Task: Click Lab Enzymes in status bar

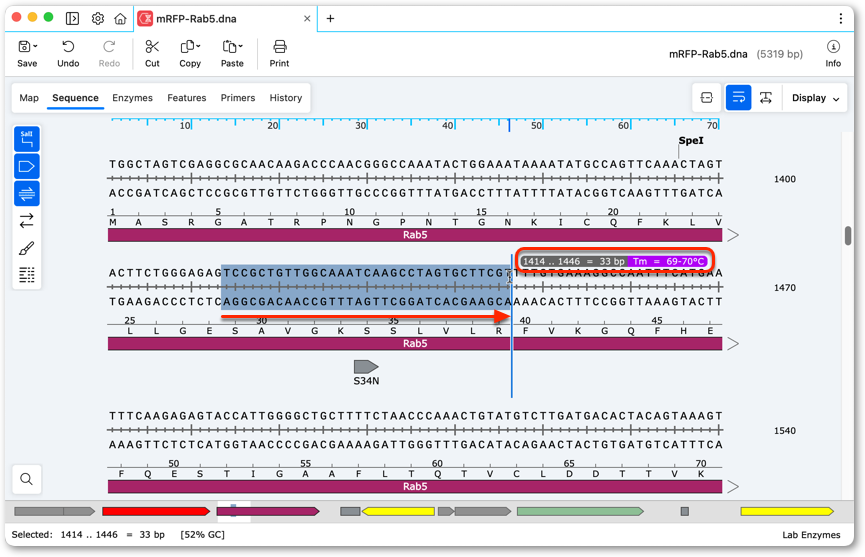Action: click(x=811, y=534)
